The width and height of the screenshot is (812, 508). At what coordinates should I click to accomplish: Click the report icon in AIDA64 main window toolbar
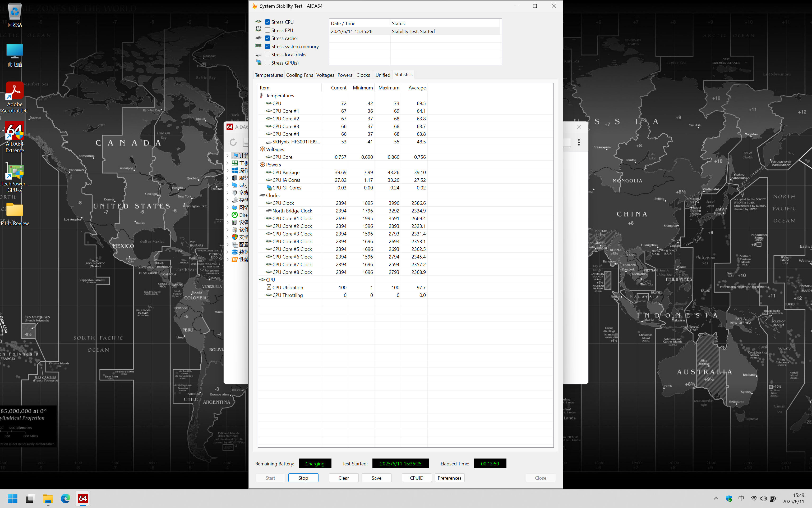(246, 142)
